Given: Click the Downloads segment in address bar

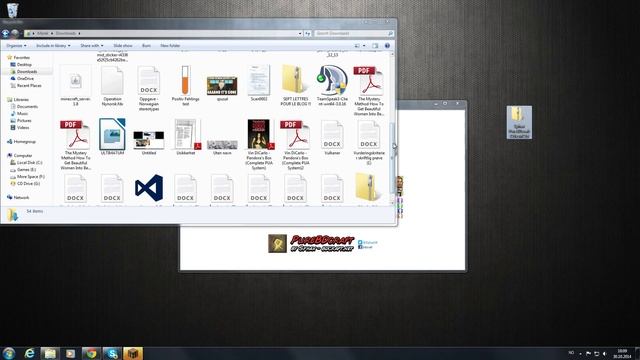Looking at the screenshot, I should 66,33.
